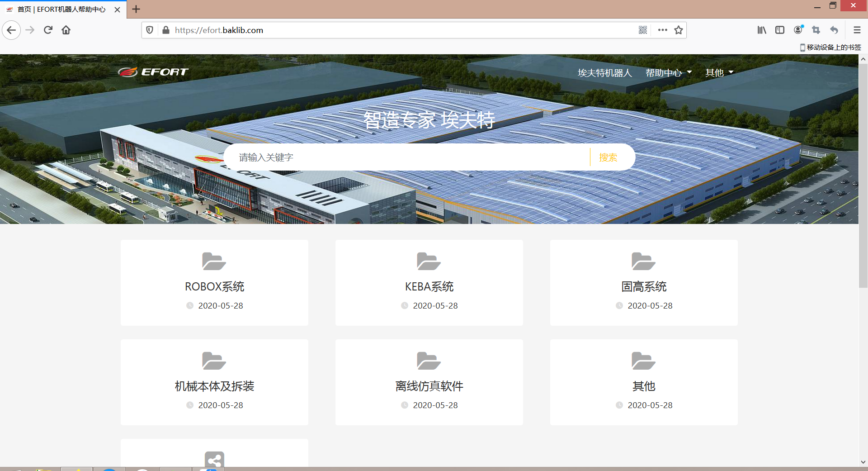The height and width of the screenshot is (471, 868).
Task: Open tracking protection shield icon
Action: click(150, 30)
